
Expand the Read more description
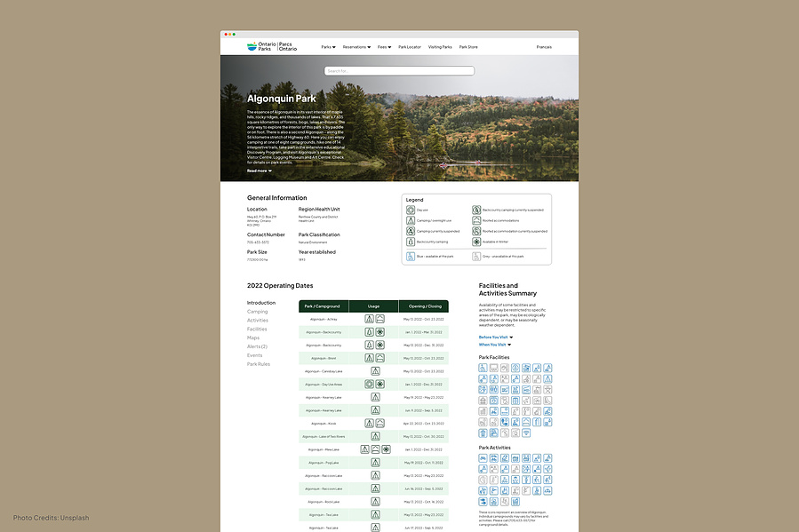point(260,171)
